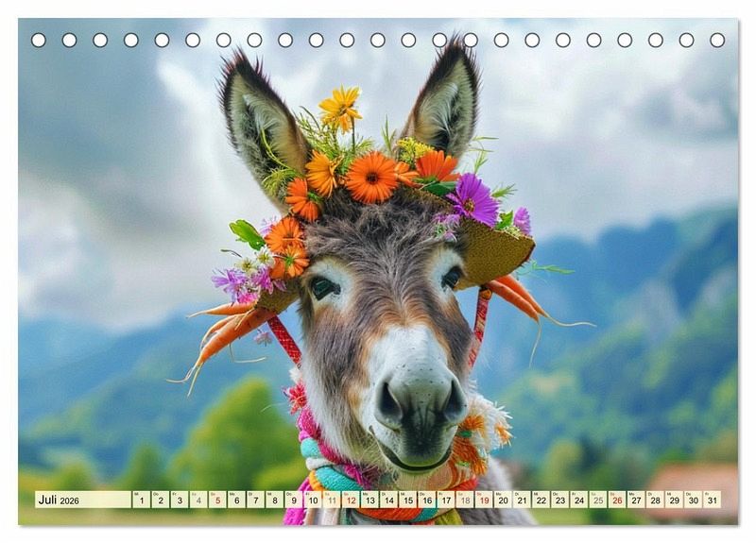This screenshot has width=756, height=543.
Task: Click the Juli 2026 month label
Action: pyautogui.click(x=59, y=500)
